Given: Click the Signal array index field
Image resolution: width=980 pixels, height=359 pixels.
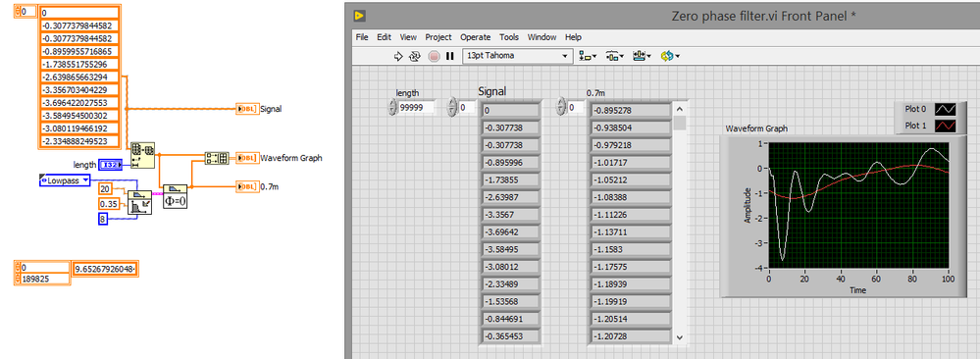Looking at the screenshot, I should [468, 108].
